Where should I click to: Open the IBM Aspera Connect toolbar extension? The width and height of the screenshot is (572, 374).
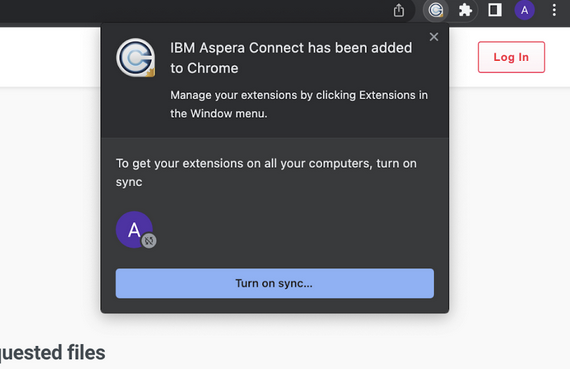click(x=435, y=10)
